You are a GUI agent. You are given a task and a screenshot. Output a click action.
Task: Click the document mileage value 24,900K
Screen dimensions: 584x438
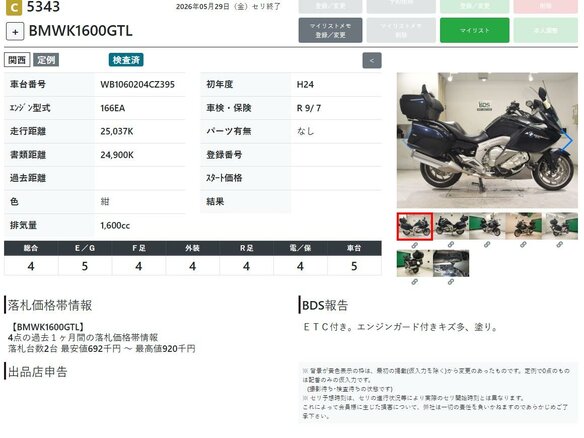(x=117, y=155)
